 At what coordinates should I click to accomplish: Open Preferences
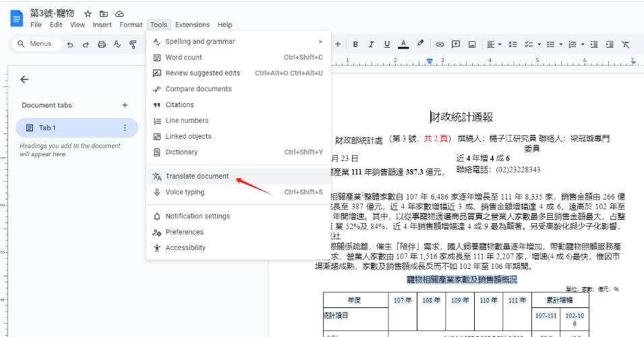click(238, 232)
